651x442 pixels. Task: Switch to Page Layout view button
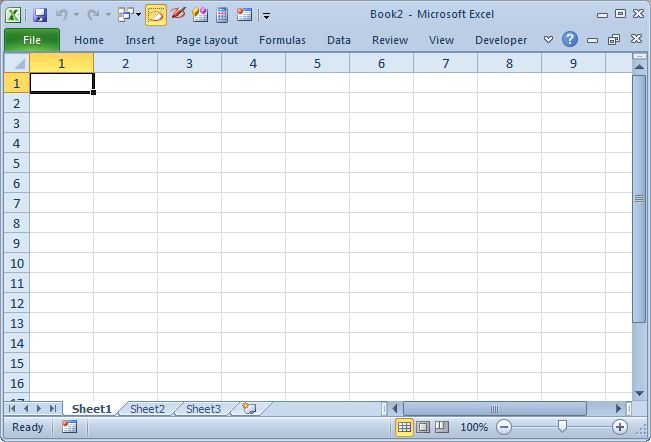click(x=422, y=427)
